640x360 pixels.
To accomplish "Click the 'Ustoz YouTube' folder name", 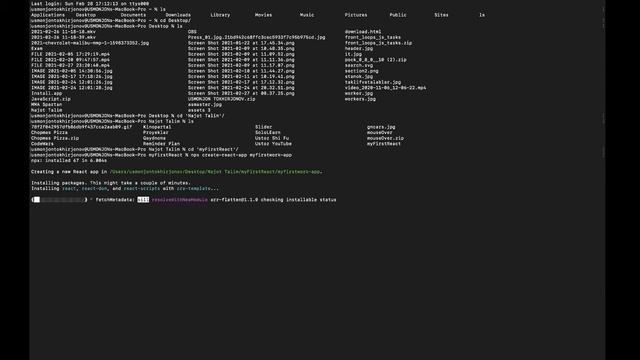I will click(273, 144).
